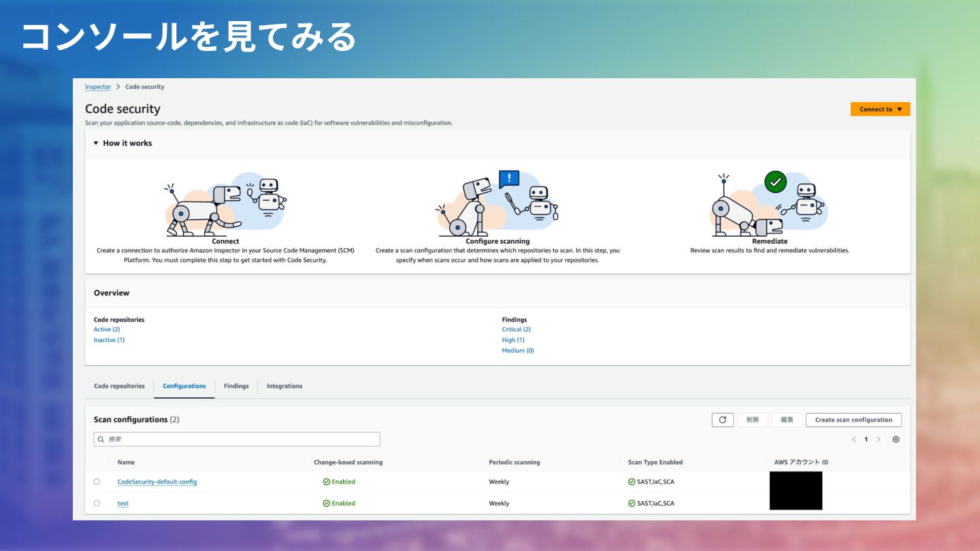The image size is (980, 551).
Task: Click SAST,IaC,SCA cell in test row
Action: pyautogui.click(x=651, y=503)
